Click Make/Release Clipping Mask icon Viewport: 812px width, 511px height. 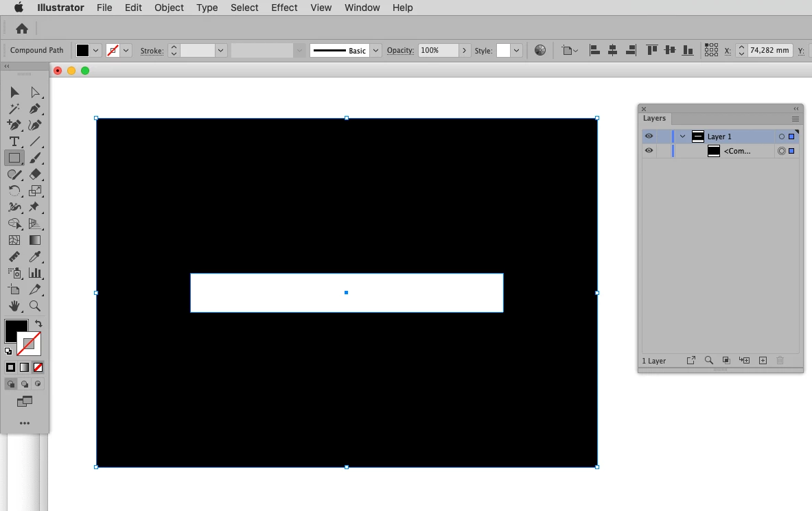click(x=727, y=360)
